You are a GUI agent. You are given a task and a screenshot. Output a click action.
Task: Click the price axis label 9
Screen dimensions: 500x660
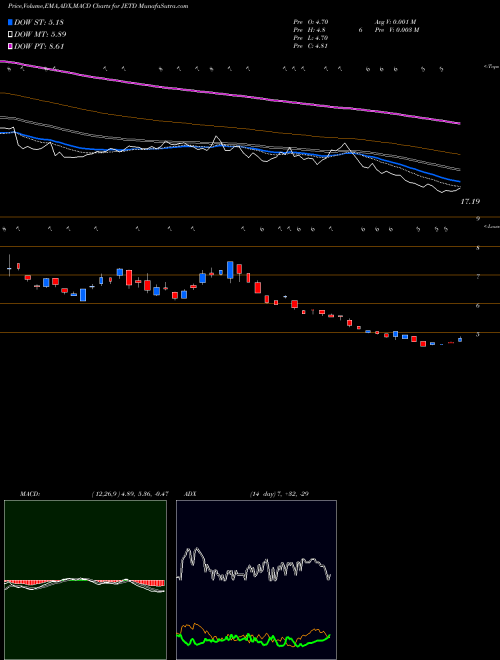478,218
